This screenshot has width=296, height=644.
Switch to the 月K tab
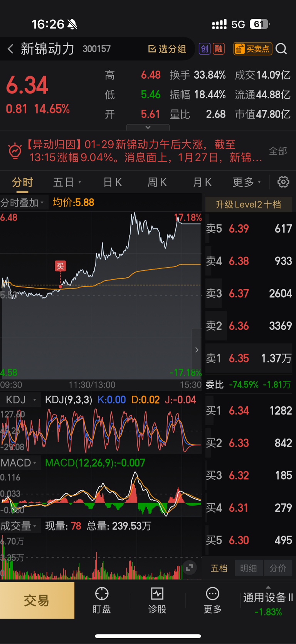tap(202, 182)
